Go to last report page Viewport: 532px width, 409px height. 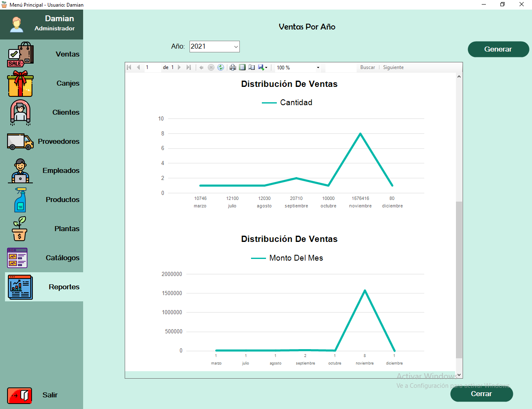point(189,67)
